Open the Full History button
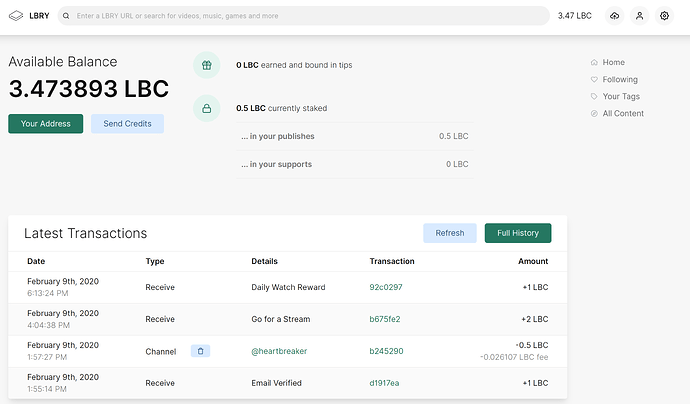690x404 pixels. 517,233
